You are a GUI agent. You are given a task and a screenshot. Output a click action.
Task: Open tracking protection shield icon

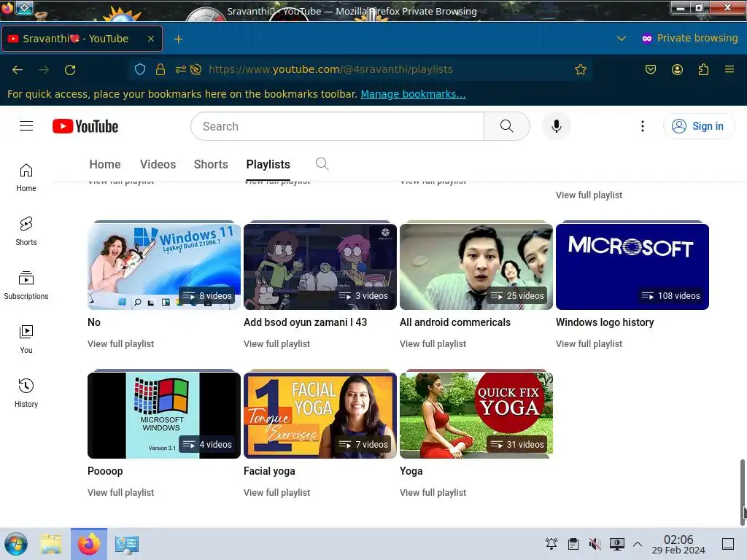coord(139,69)
